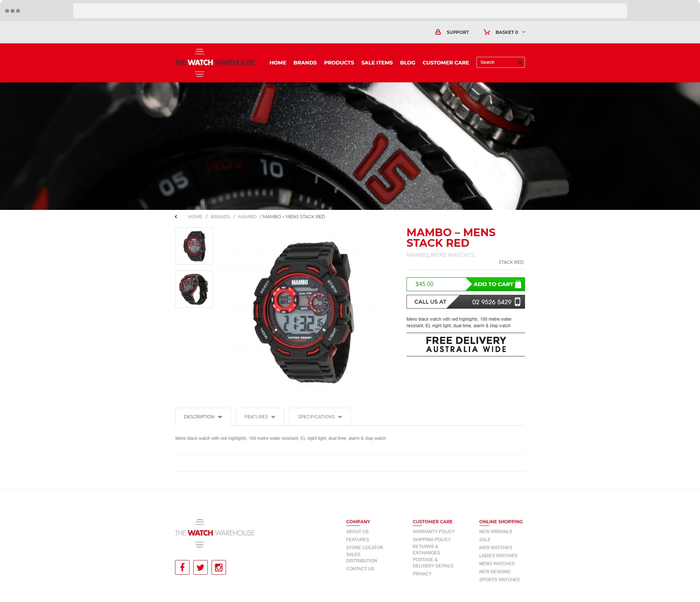Click the ADD TO CART button
This screenshot has height=602, width=700.
[494, 284]
